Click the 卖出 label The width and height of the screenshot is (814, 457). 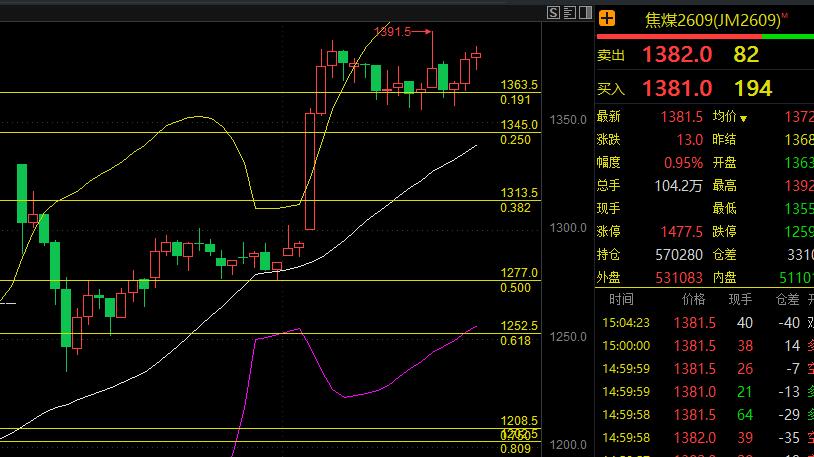(610, 55)
